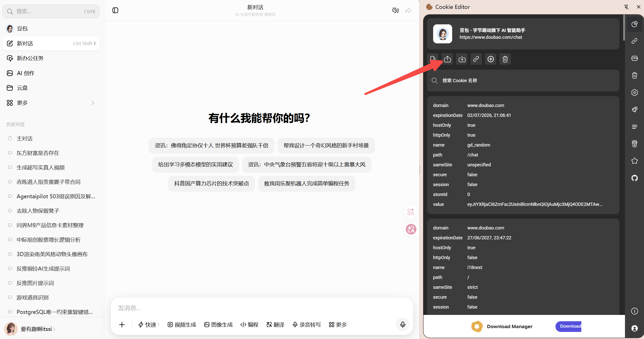Click the magnifier icon in cookie search
Image resolution: width=644 pixels, height=339 pixels.
435,81
